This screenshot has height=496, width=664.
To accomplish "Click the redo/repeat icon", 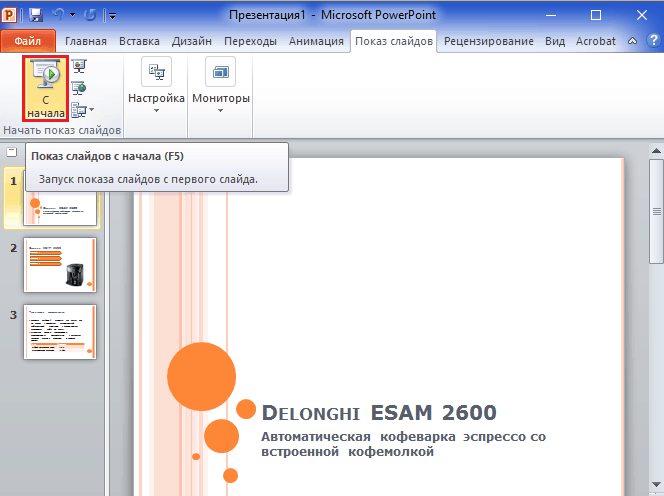I will click(x=90, y=16).
